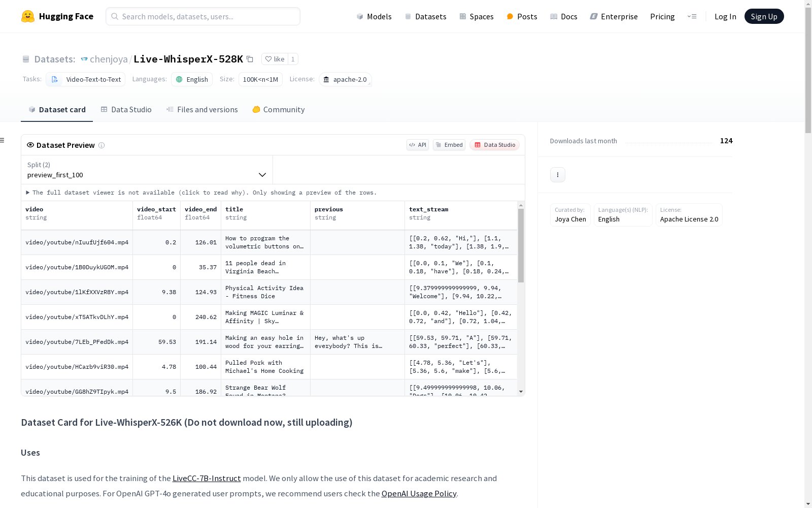Click Log In
Viewport: 812px width, 508px height.
pos(725,16)
